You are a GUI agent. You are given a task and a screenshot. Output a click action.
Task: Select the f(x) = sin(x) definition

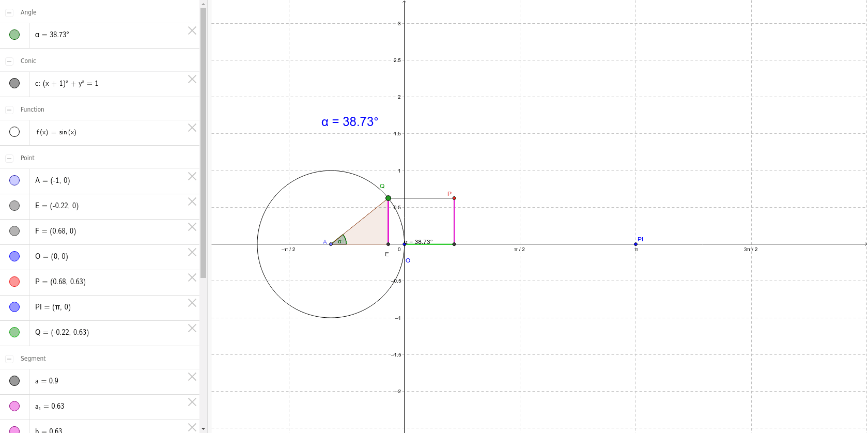(56, 132)
